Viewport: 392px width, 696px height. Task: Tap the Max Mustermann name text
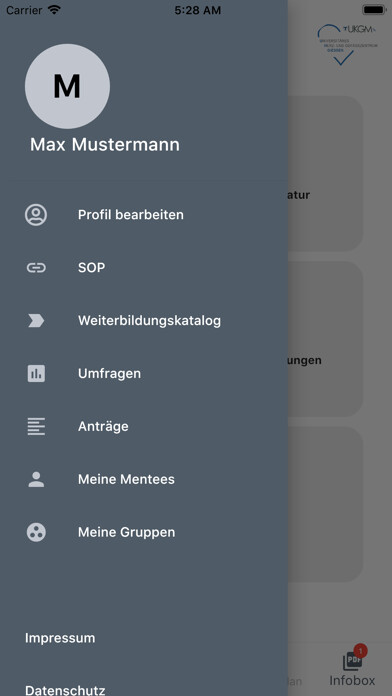click(x=105, y=145)
